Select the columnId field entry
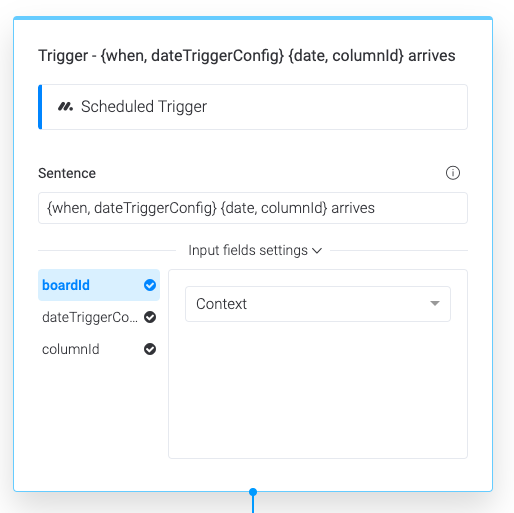The height and width of the screenshot is (513, 514). click(99, 349)
